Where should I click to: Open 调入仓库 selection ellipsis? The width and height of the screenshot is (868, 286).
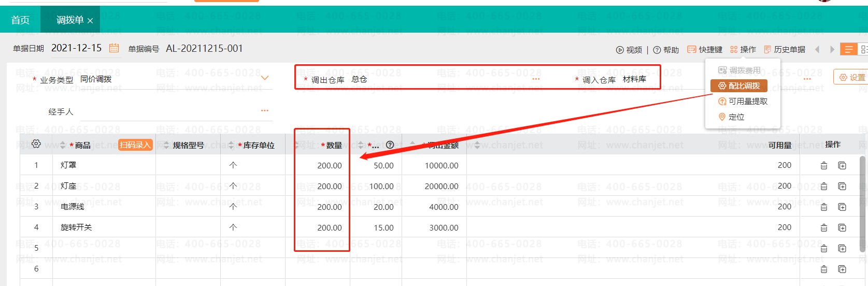coord(807,79)
